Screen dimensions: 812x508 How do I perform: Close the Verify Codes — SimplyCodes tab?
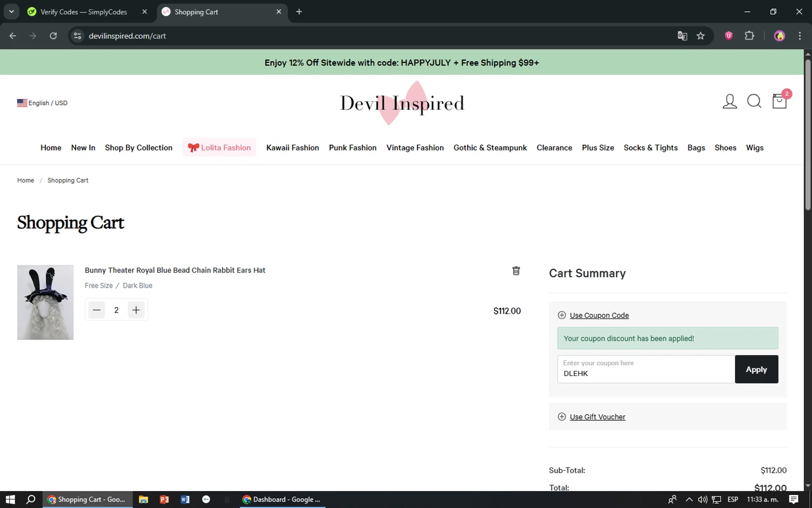click(145, 12)
